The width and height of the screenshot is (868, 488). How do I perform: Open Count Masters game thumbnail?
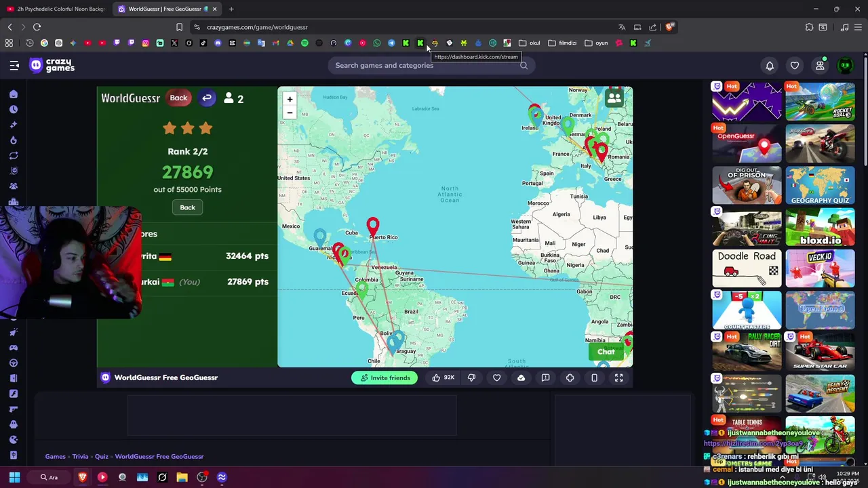tap(747, 310)
